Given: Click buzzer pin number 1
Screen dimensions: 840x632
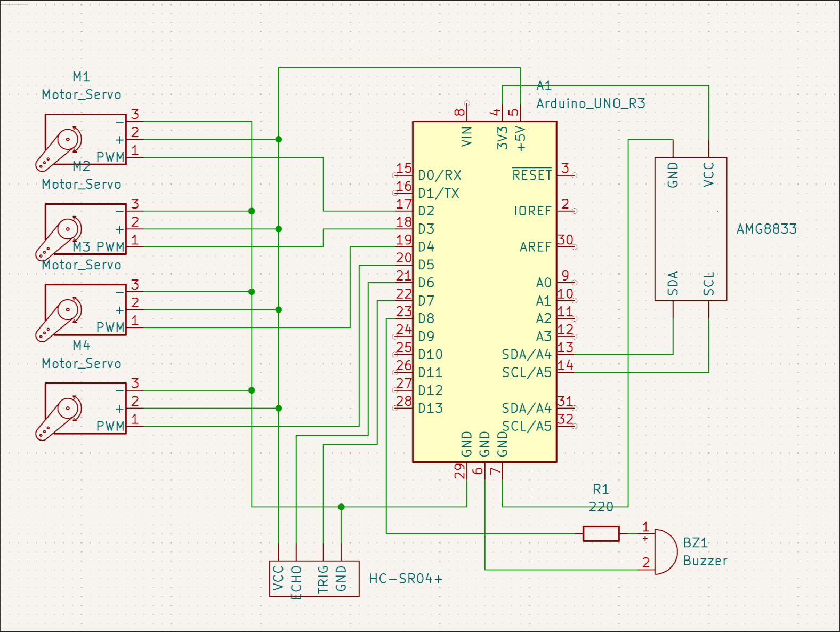Looking at the screenshot, I should coord(646,527).
